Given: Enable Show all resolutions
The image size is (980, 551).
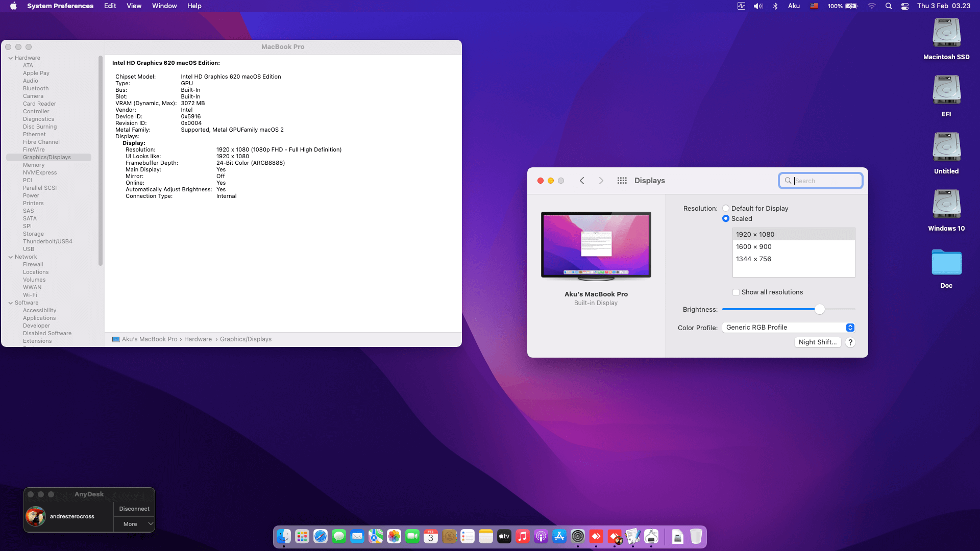Looking at the screenshot, I should [736, 292].
